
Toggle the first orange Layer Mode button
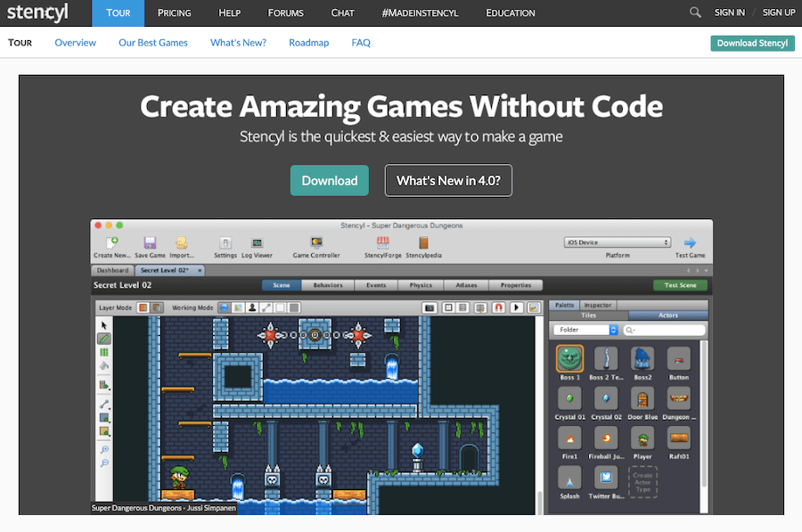tap(143, 307)
